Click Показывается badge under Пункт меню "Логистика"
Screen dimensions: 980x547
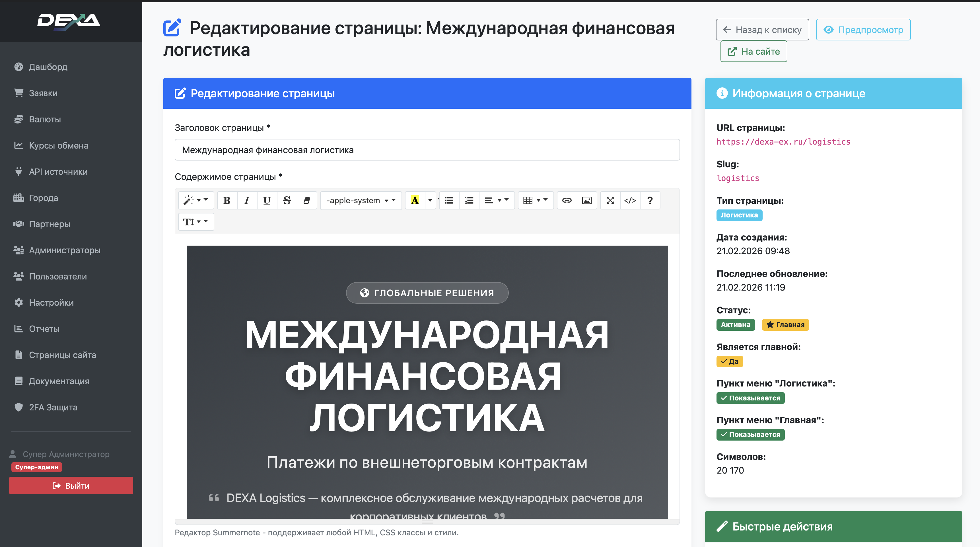pos(750,398)
